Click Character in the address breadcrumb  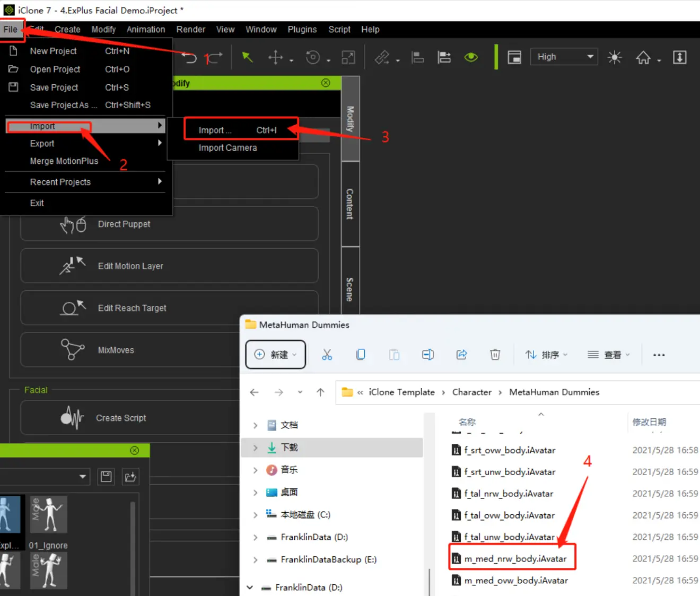click(x=472, y=392)
